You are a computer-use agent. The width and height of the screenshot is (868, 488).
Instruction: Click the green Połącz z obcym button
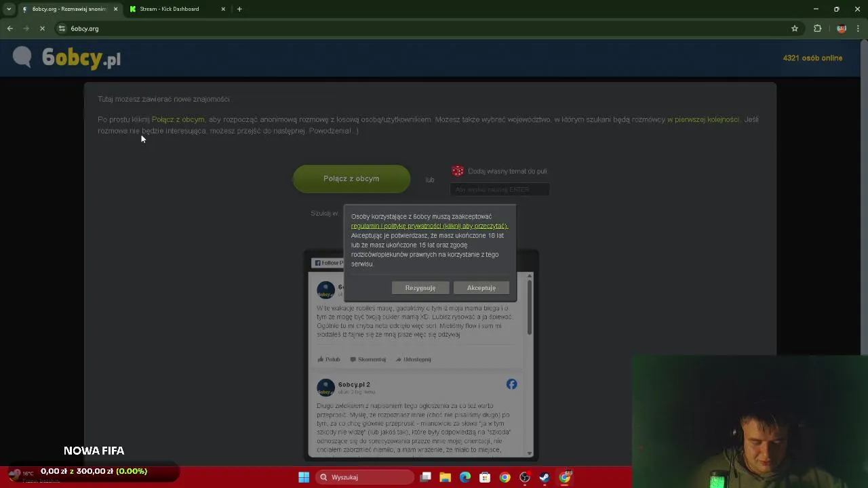(351, 178)
